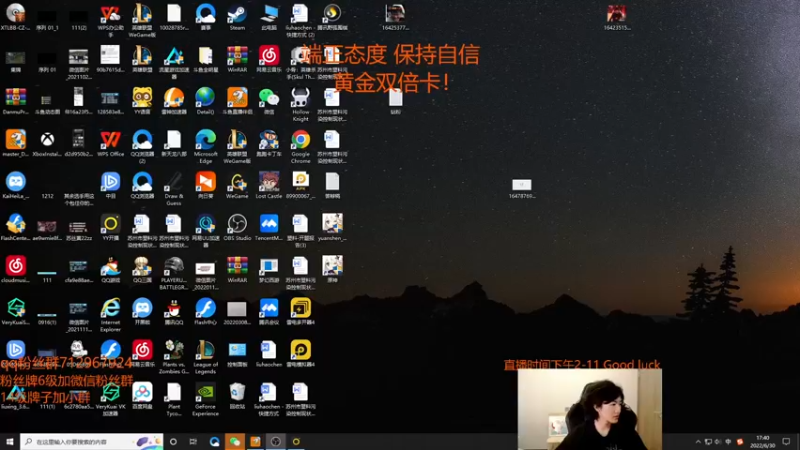
Task: Open the 开黑啦 chat shortcut
Action: [x=142, y=312]
